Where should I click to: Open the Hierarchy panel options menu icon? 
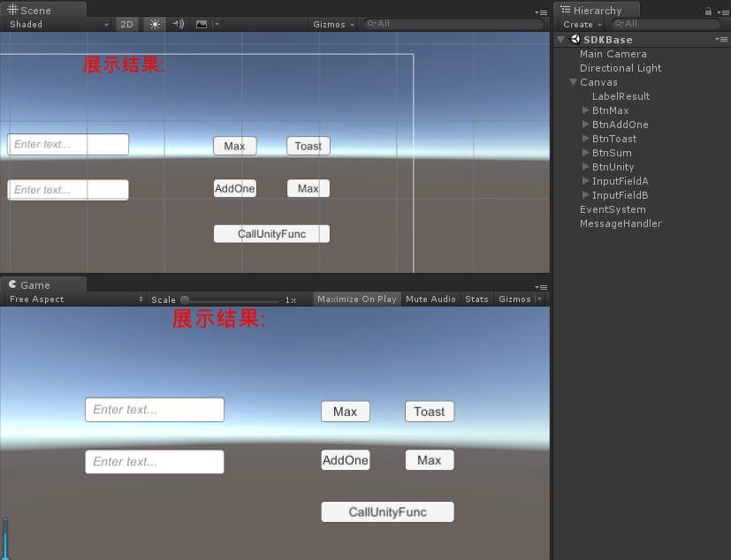(723, 12)
